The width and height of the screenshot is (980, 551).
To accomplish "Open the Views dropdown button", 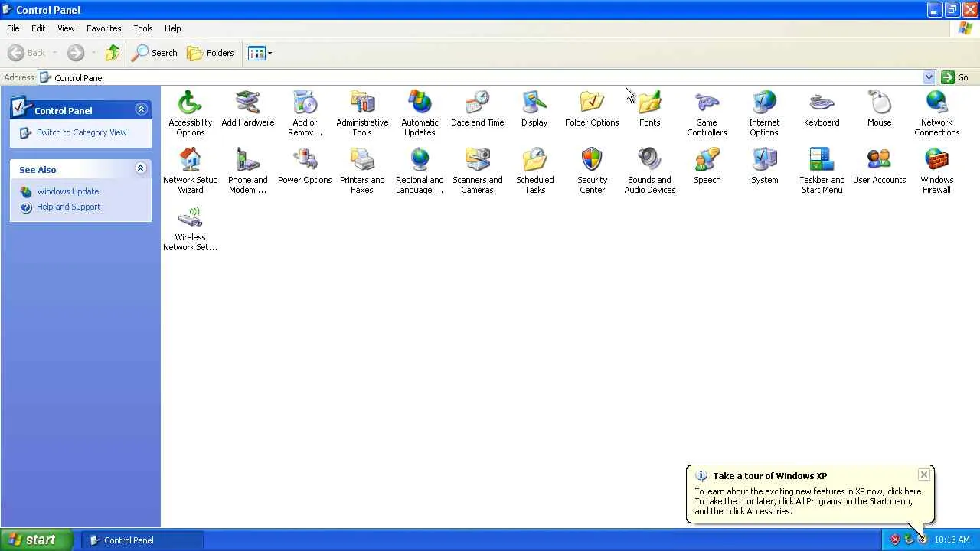I will click(x=260, y=53).
